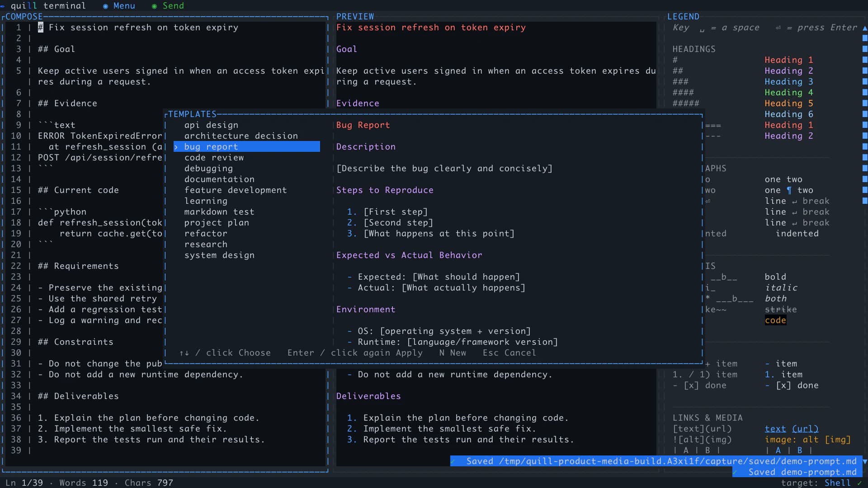Click the 'Saved demo-prompt.md' notification
The height and width of the screenshot is (488, 868).
pyautogui.click(x=797, y=472)
